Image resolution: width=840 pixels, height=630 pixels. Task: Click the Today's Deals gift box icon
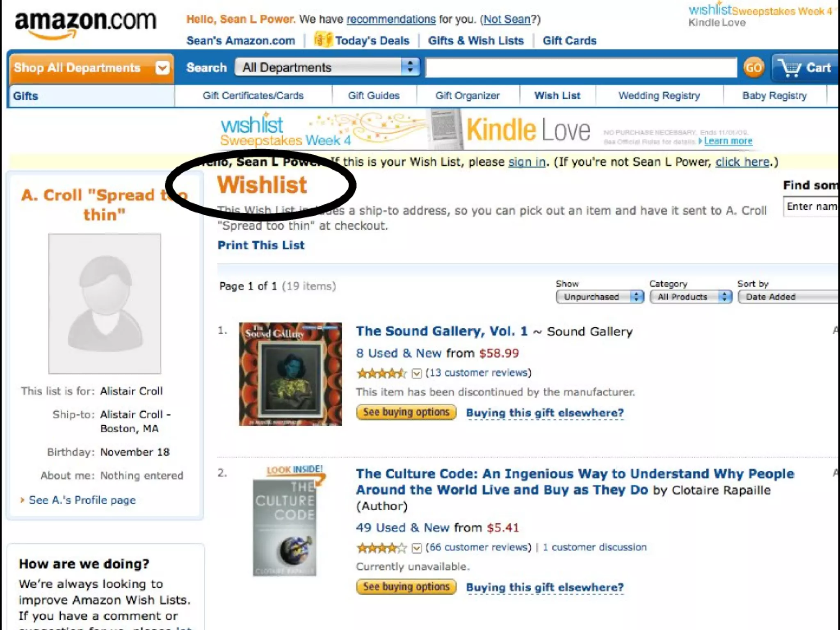click(x=323, y=40)
